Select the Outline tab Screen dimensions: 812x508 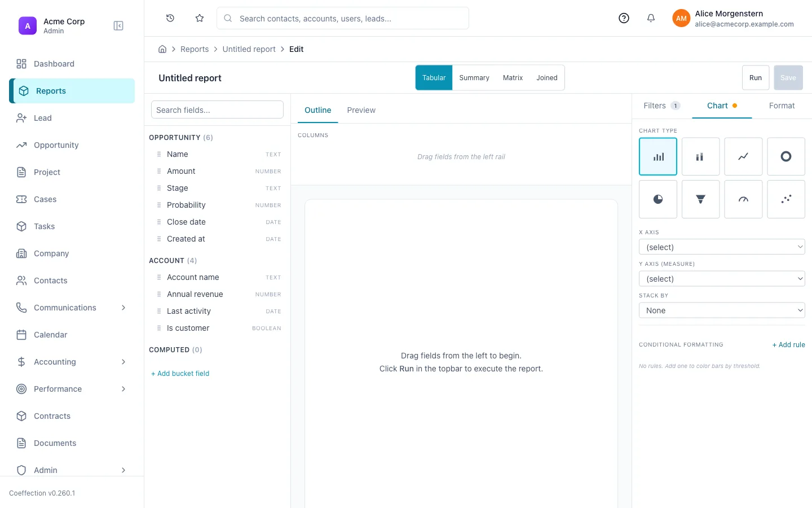(x=318, y=110)
